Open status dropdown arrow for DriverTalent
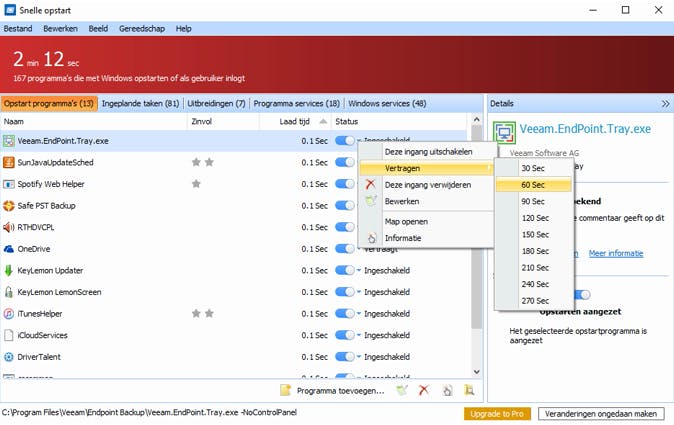Screen dimensions: 674x425 (359, 357)
